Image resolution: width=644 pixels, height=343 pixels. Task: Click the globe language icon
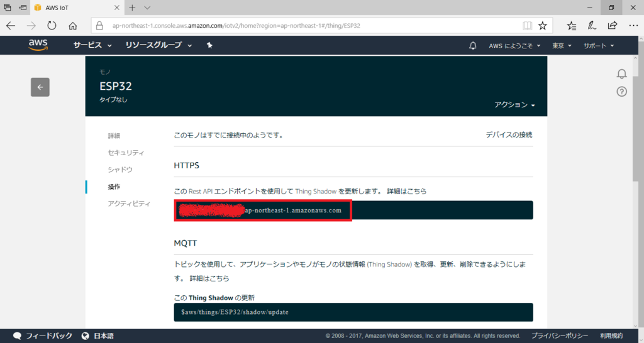coord(86,335)
